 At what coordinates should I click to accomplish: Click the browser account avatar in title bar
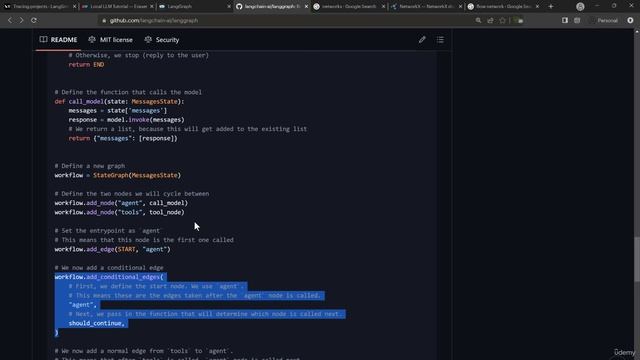pyautogui.click(x=580, y=7)
